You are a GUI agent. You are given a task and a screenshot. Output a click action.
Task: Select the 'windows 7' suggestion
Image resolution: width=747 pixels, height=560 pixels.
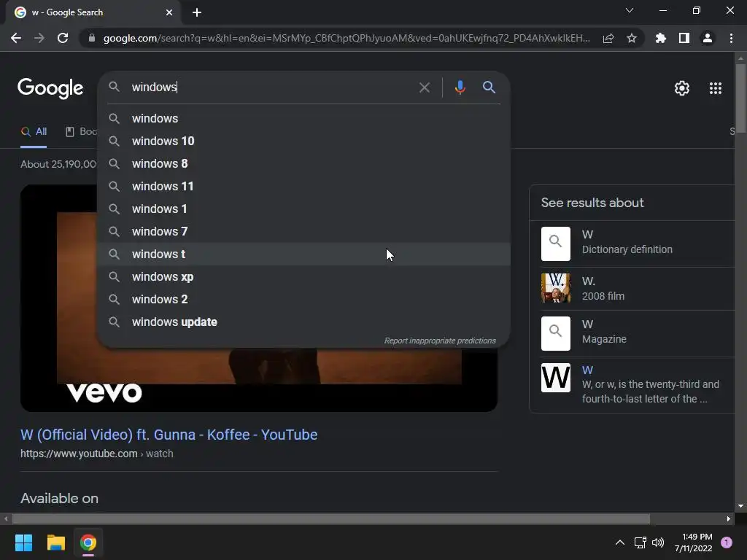tap(304, 231)
